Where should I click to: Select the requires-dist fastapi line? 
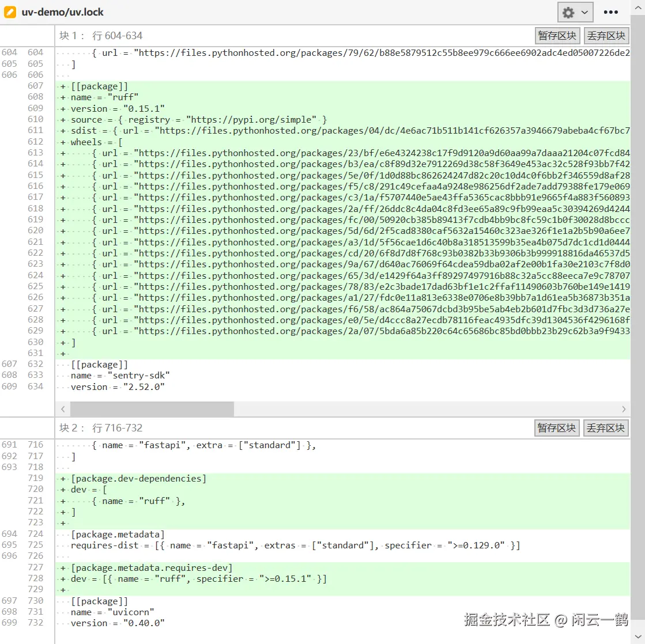(342, 545)
